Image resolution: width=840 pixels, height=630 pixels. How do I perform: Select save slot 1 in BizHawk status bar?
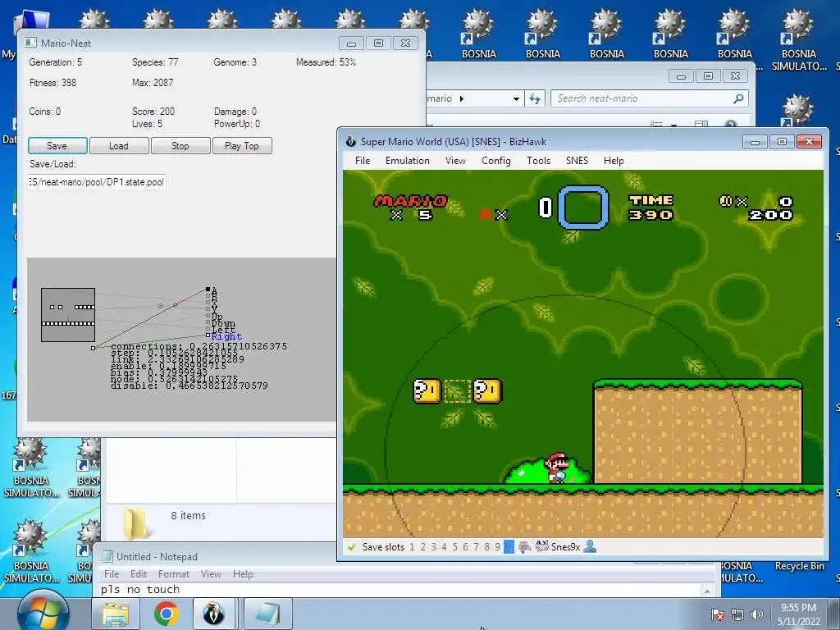click(x=412, y=547)
